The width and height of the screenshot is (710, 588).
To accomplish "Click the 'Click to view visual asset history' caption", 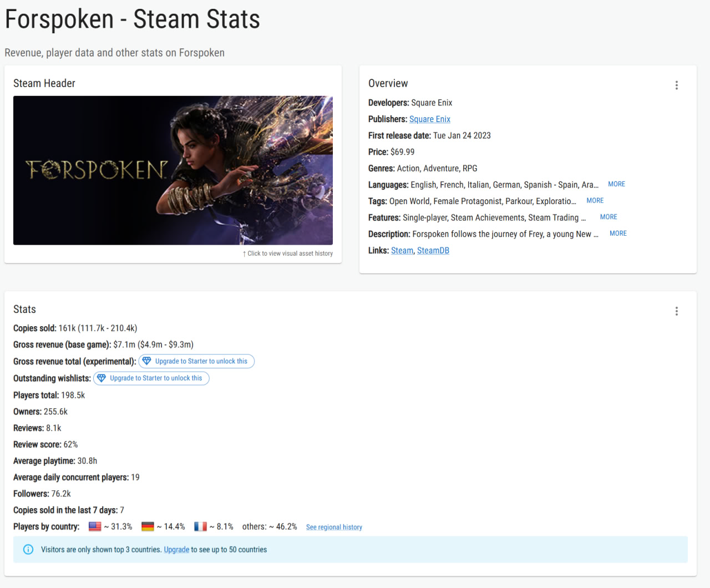I will [288, 254].
